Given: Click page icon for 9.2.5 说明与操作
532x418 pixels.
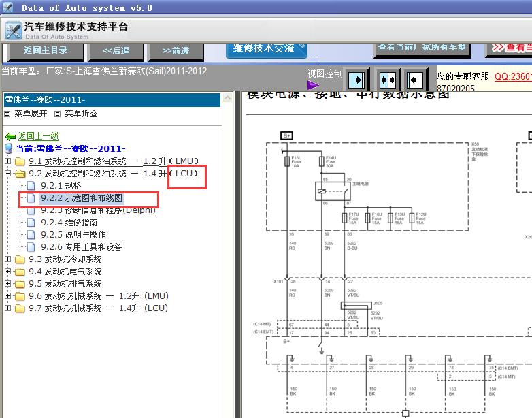Looking at the screenshot, I should [x=31, y=235].
